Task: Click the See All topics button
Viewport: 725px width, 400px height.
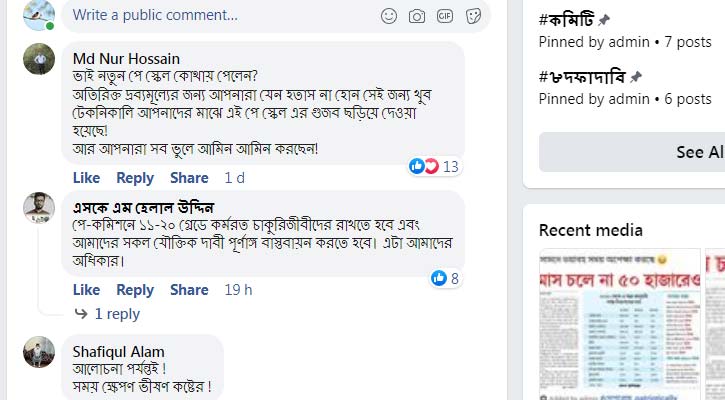Action: [698, 152]
